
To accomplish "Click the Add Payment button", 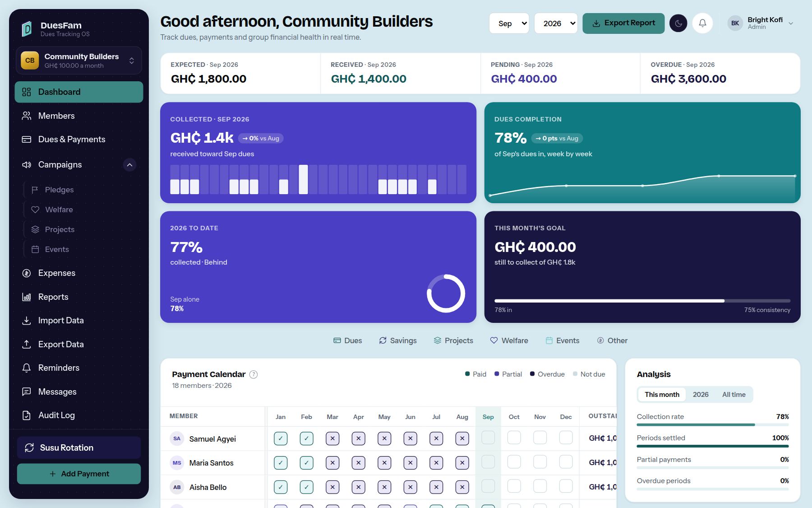I will [x=79, y=474].
